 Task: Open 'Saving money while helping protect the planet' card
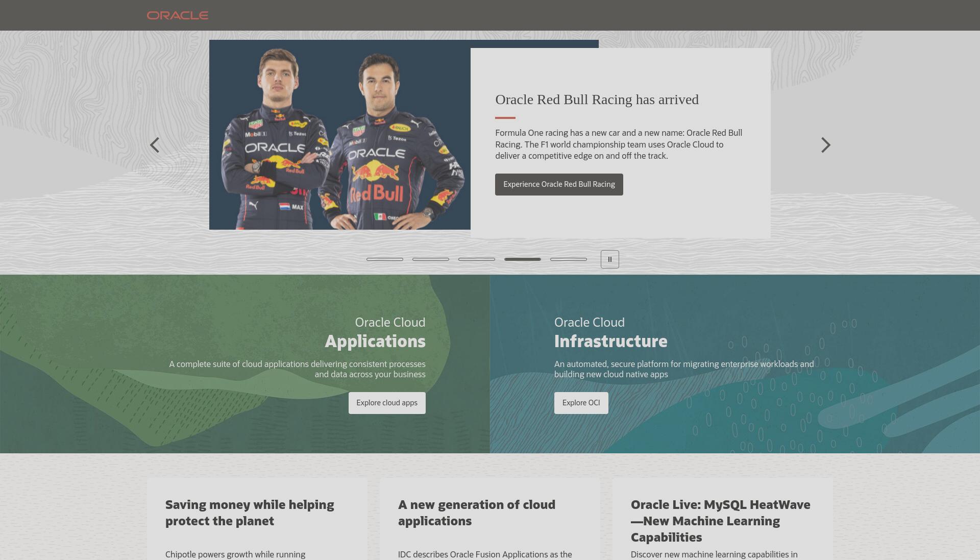pos(257,519)
